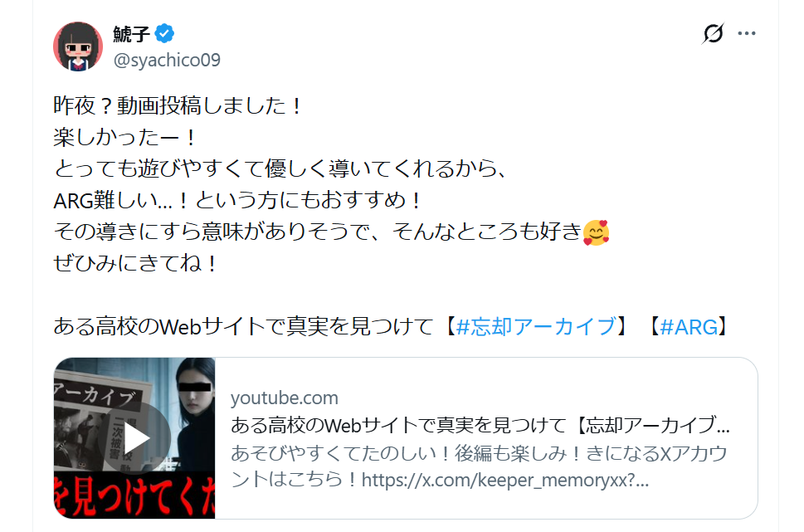The height and width of the screenshot is (532, 804).
Task: Click tweet line ARG難しい…！という方にもおすすめ！
Action: (237, 200)
